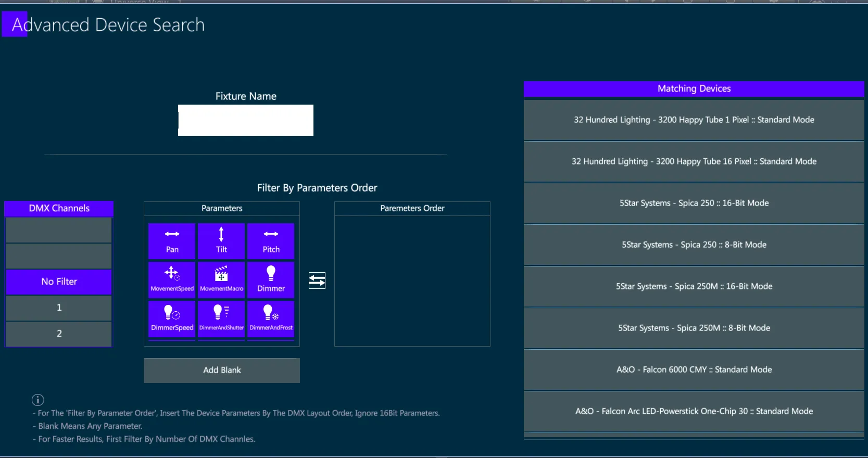Click the 'For Faster Results' hint text
The image size is (868, 458).
click(144, 439)
